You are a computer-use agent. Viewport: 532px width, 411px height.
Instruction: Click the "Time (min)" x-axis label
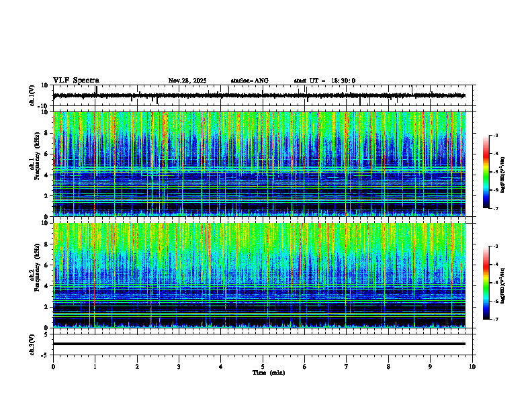[x=269, y=373]
